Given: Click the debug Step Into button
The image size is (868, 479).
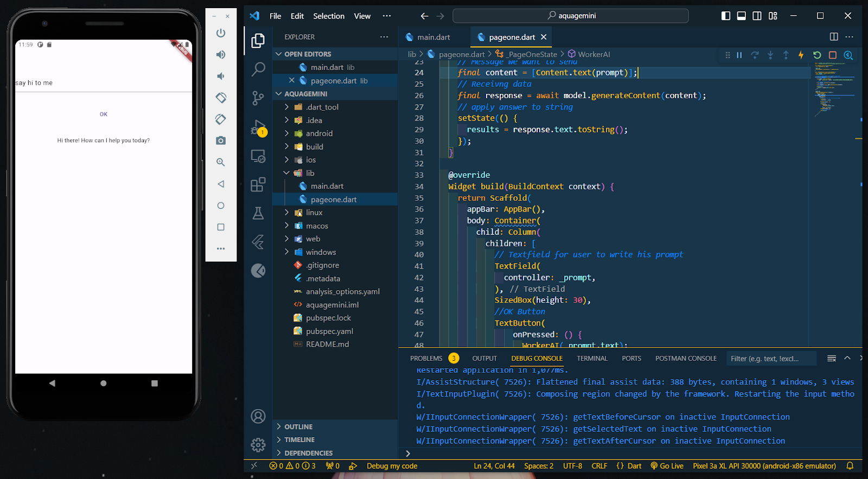Looking at the screenshot, I should [x=770, y=55].
